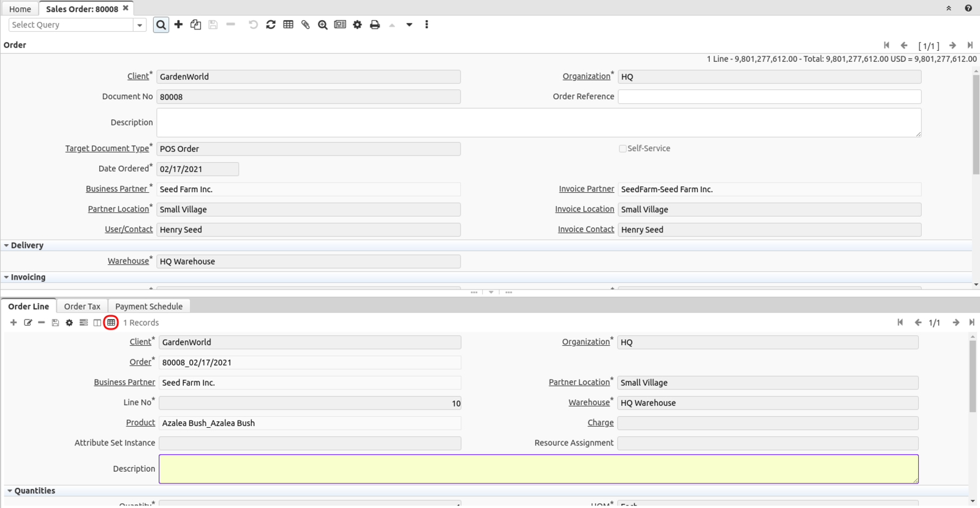980x508 pixels.
Task: Switch to the Order Tax tab
Action: pos(82,307)
